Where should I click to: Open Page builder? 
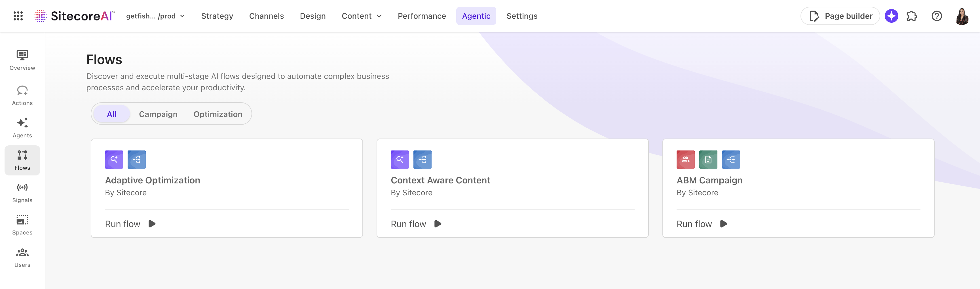[840, 16]
